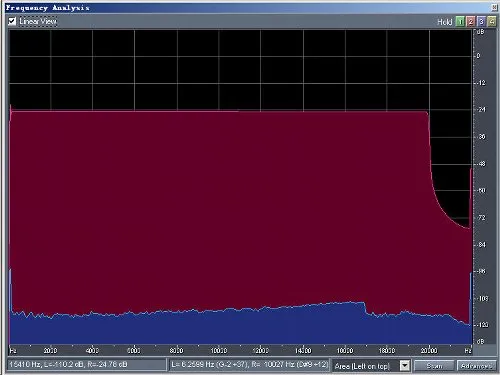Click the blue Hold 3 button

click(x=481, y=22)
